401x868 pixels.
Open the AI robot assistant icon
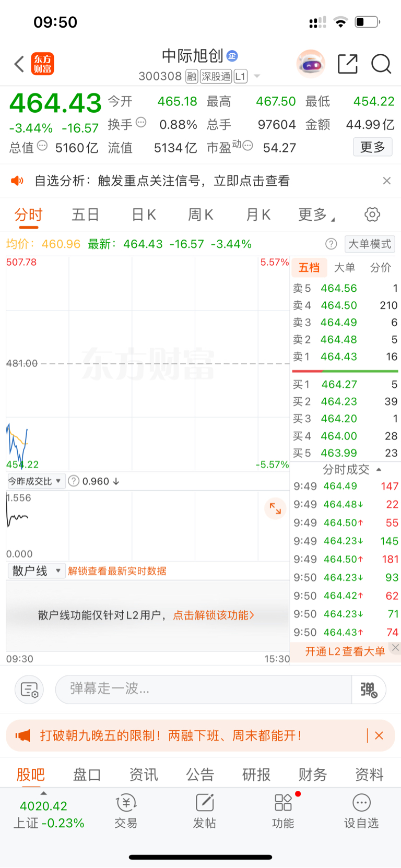click(x=311, y=64)
